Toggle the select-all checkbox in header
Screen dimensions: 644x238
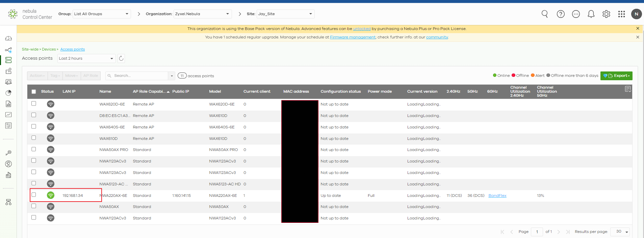pyautogui.click(x=34, y=91)
